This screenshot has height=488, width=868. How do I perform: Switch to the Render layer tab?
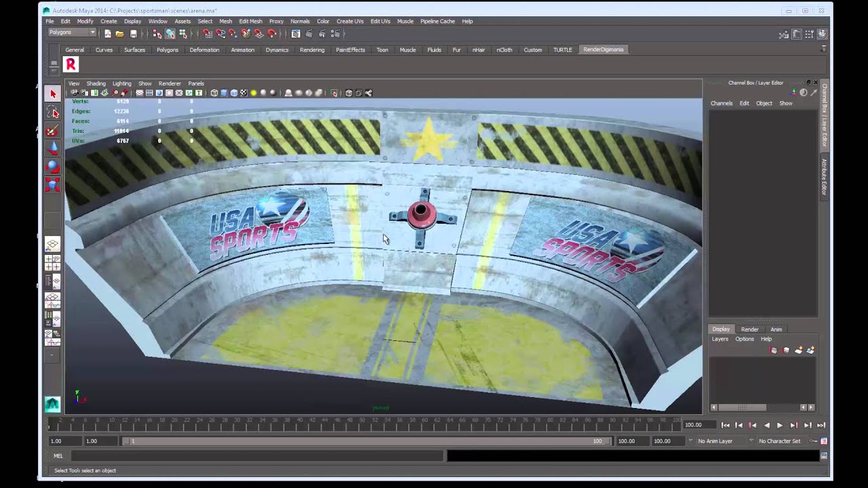[749, 329]
